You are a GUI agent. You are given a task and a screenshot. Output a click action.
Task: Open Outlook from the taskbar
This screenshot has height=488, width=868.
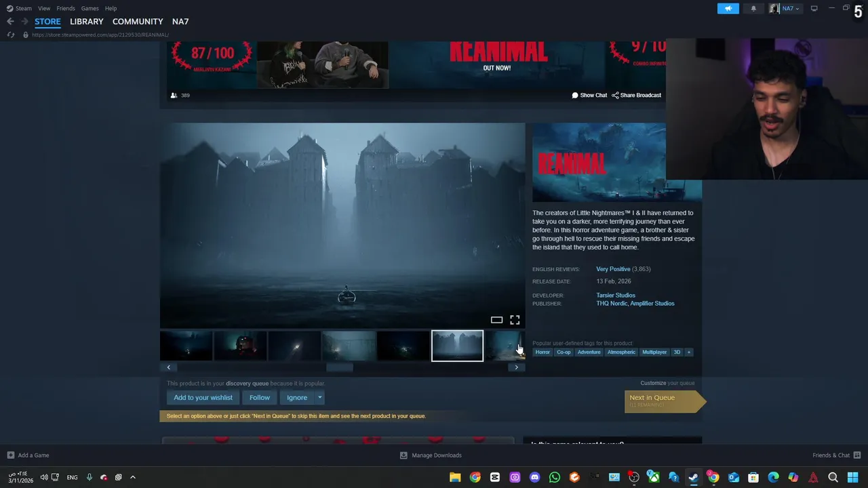coord(734,477)
